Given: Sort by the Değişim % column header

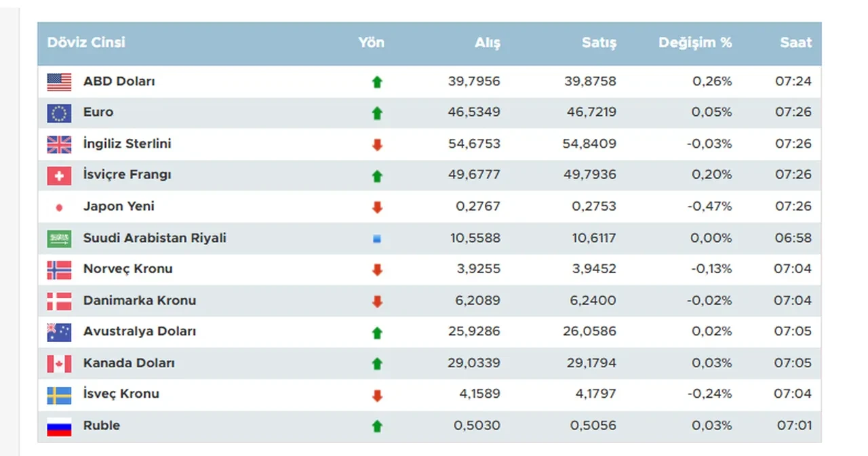Looking at the screenshot, I should 695,42.
